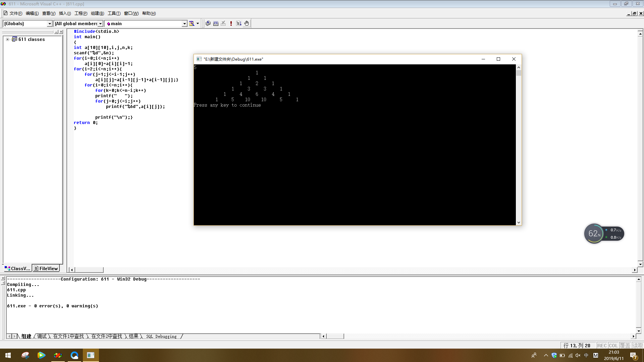Viewport: 644px width, 362px height.
Task: Click the Insert/Remove Breakpoint hand icon
Action: coord(247,23)
